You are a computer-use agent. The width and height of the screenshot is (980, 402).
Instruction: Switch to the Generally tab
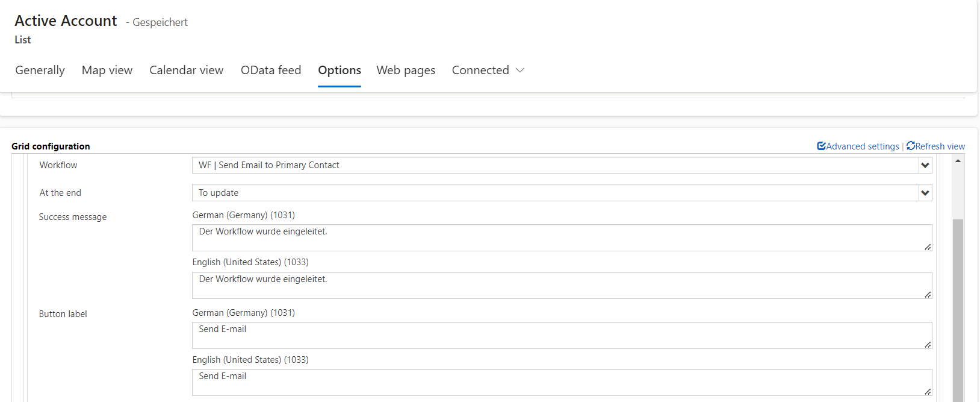40,71
